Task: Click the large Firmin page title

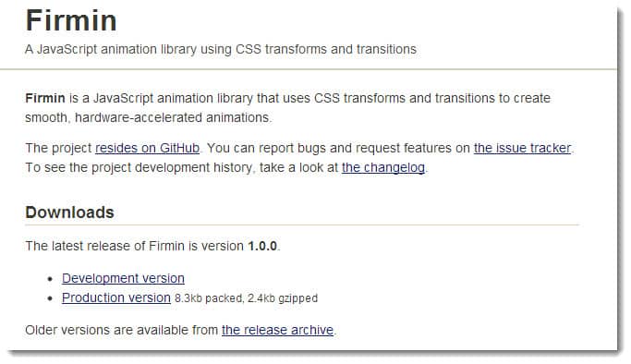Action: pos(71,20)
